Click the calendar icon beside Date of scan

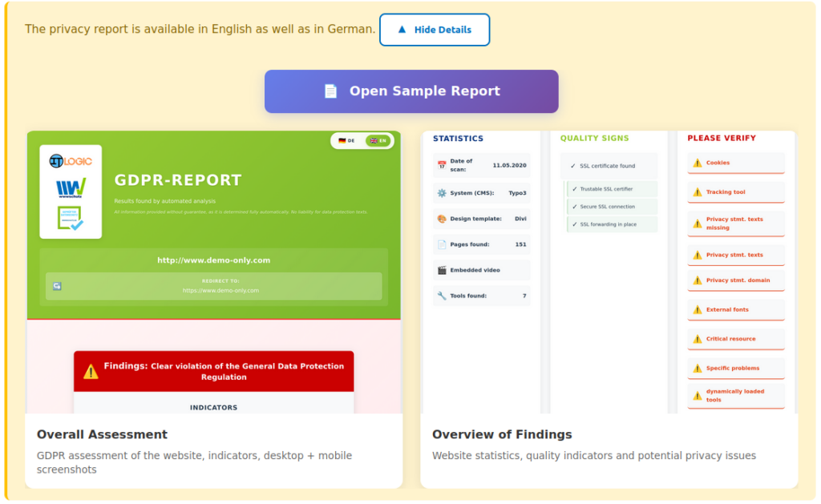[442, 165]
